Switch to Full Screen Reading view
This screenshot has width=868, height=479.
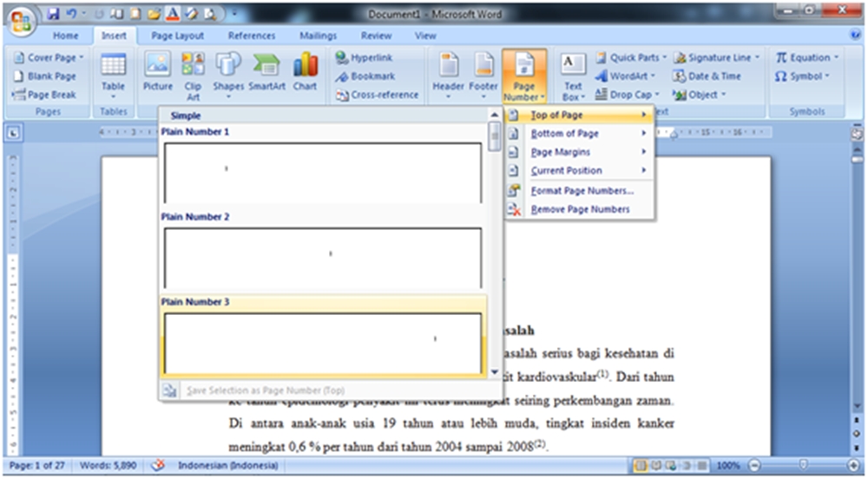[x=656, y=466]
